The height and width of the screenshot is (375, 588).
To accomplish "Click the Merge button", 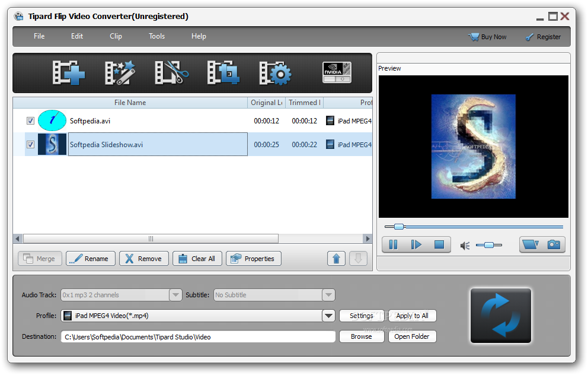I will point(40,258).
